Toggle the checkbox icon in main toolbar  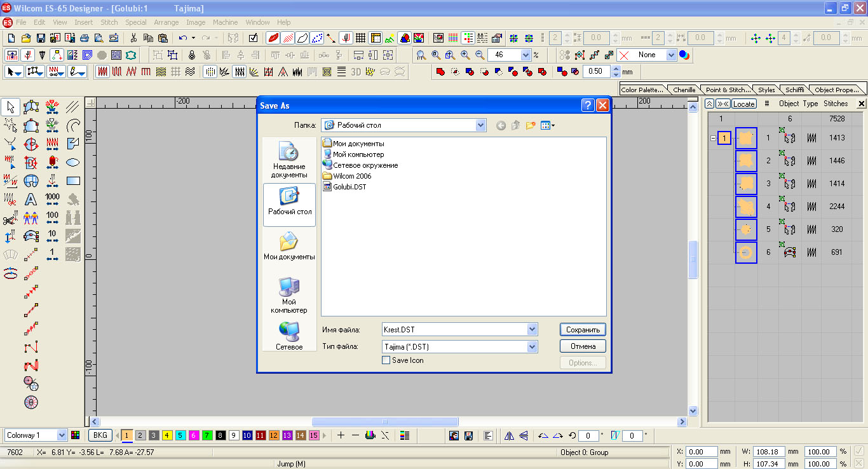pyautogui.click(x=254, y=38)
